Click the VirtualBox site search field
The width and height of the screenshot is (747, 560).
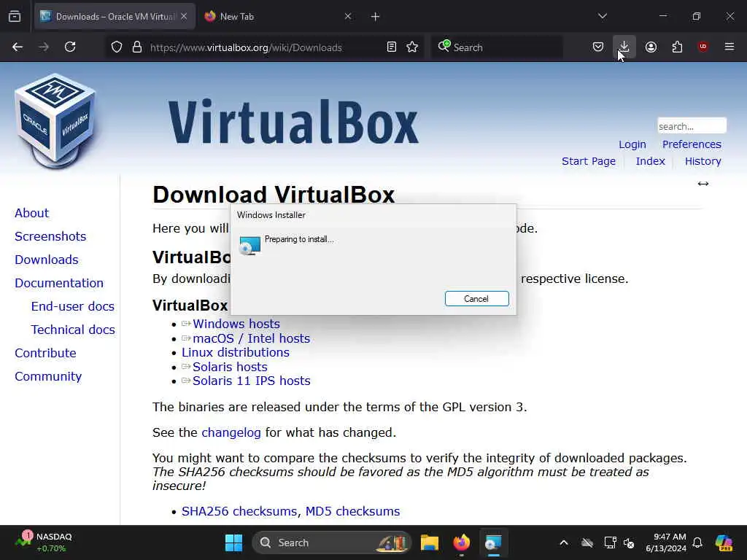692,126
